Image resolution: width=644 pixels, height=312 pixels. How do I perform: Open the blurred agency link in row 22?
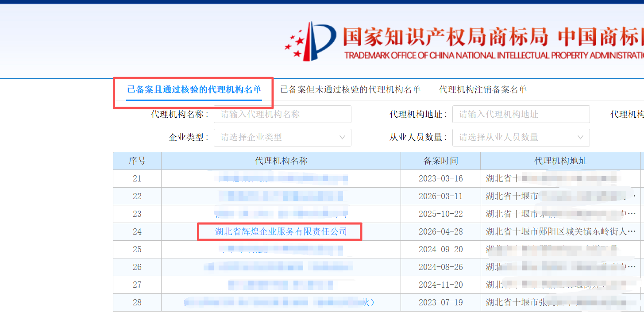281,196
